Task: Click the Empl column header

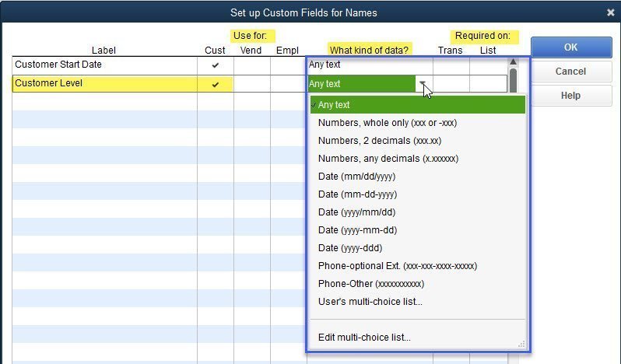Action: pos(287,51)
